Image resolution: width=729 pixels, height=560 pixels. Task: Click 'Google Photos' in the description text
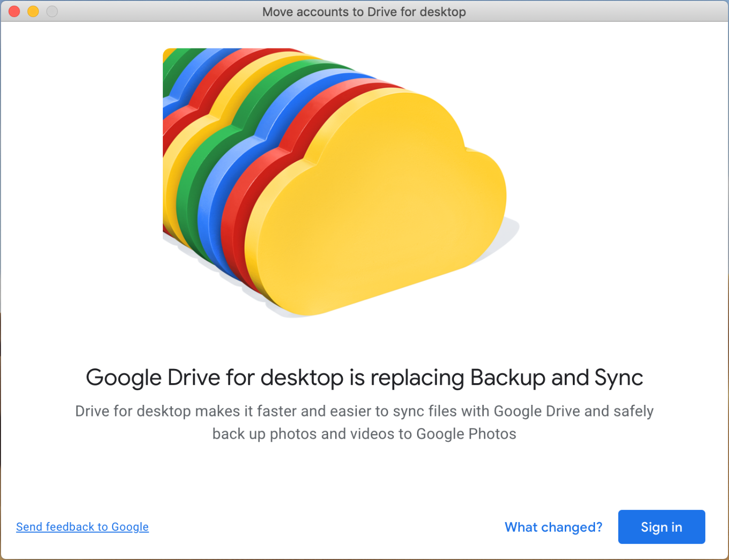(x=466, y=434)
